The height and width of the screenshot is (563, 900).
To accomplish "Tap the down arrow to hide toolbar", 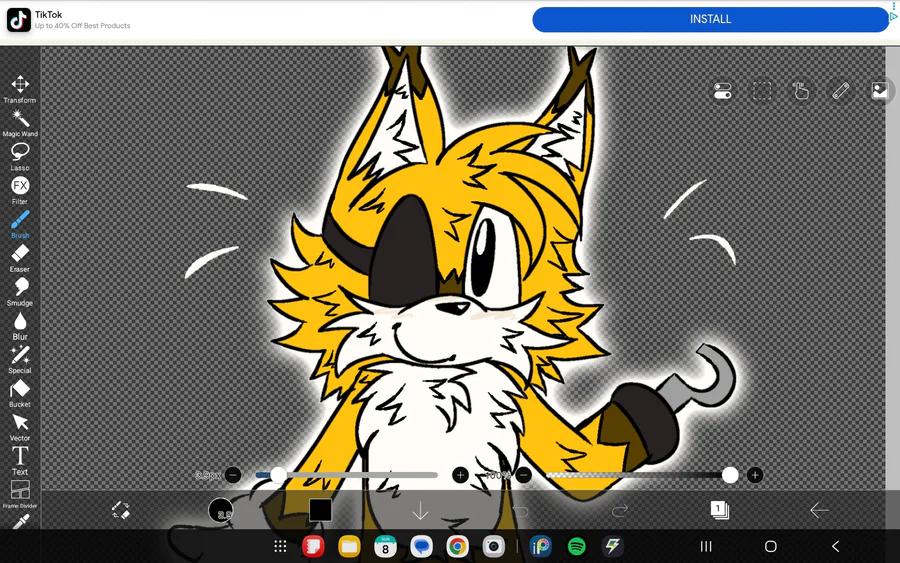I will (x=420, y=510).
